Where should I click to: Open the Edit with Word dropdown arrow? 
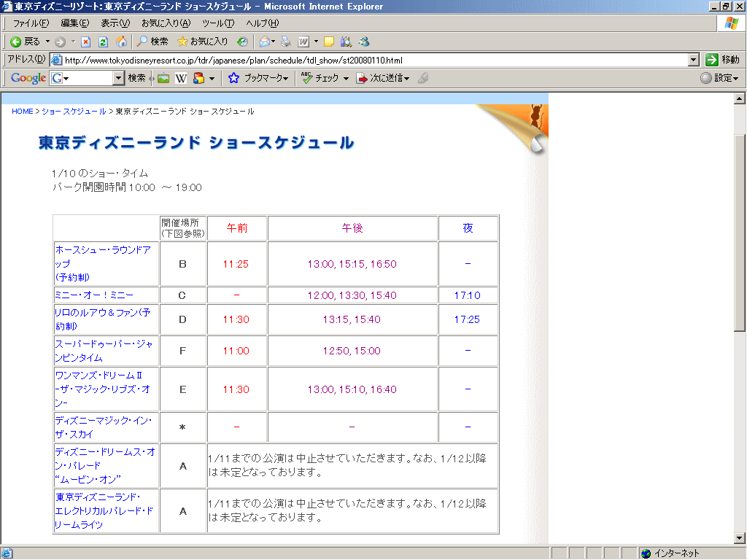coord(316,42)
